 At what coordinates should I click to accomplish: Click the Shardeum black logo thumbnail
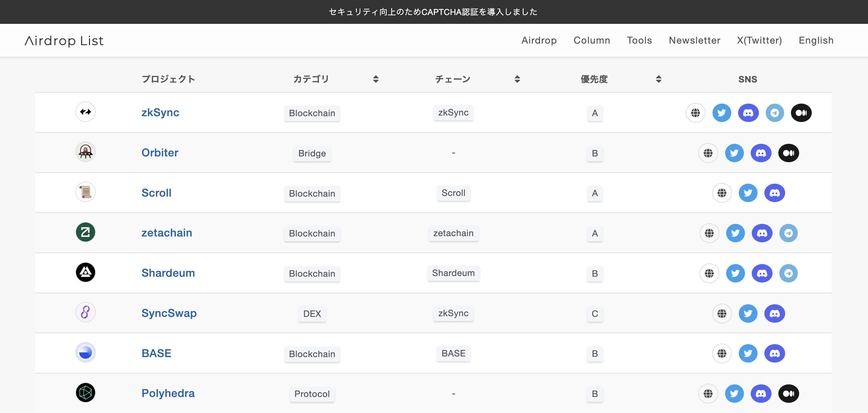point(85,272)
